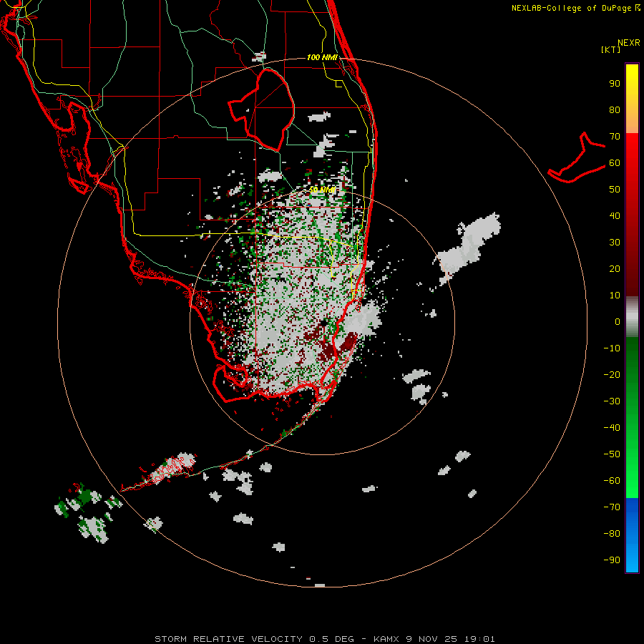This screenshot has height=644, width=644.
Task: Select the 90 value on velocity scale
Action: (x=615, y=84)
